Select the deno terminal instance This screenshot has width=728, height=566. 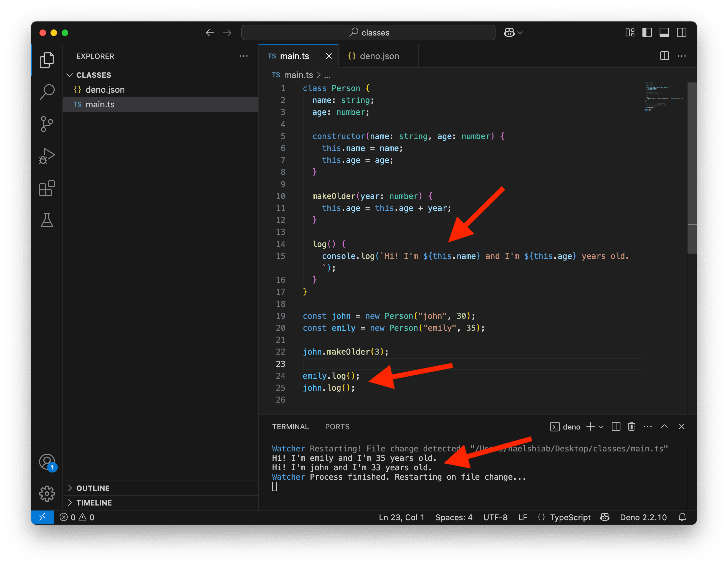(x=565, y=427)
